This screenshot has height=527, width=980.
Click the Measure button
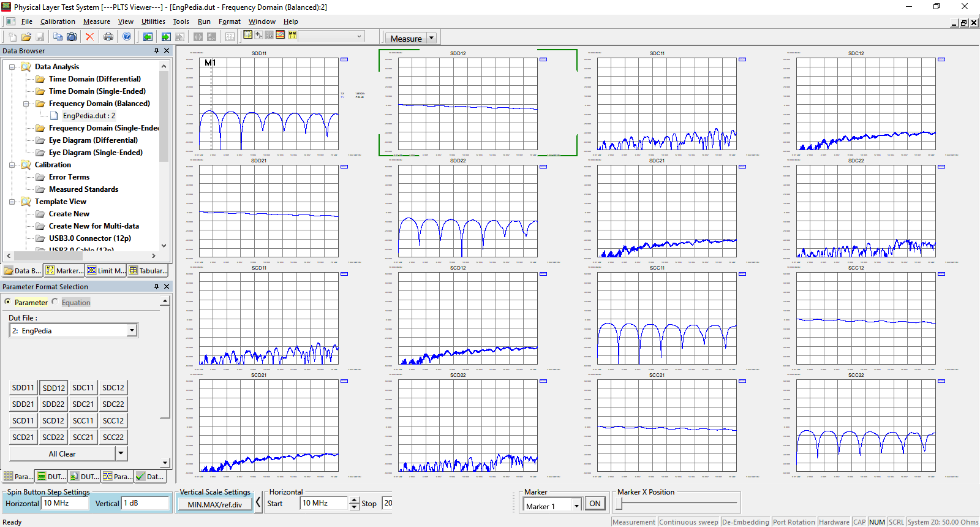coord(406,38)
